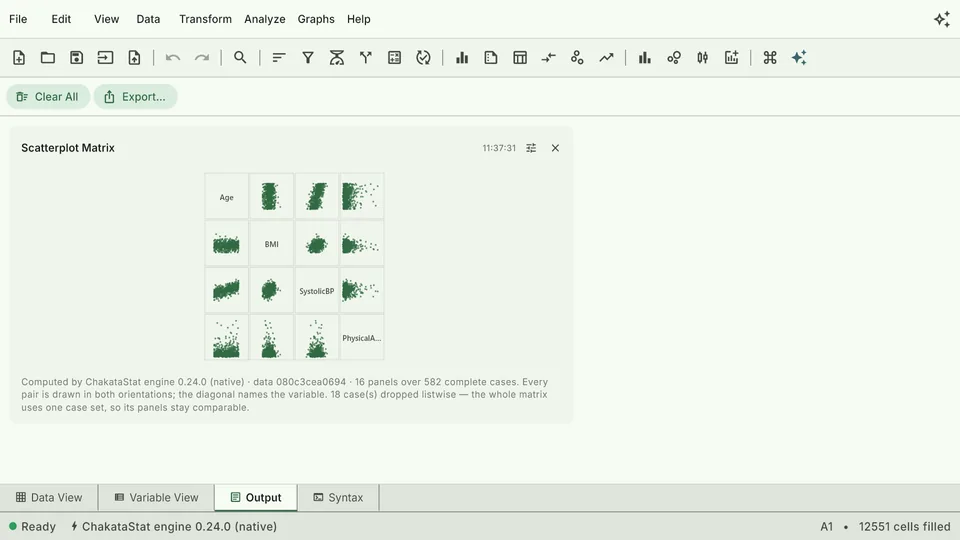Click the split branch toolbar icon
960x540 pixels.
click(366, 58)
